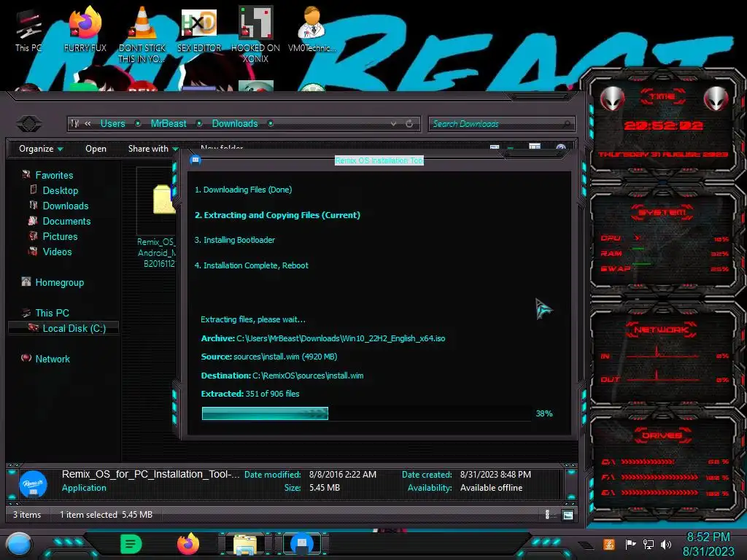Screen dimensions: 747x560
Task: Refresh the Downloads address bar
Action: [409, 124]
